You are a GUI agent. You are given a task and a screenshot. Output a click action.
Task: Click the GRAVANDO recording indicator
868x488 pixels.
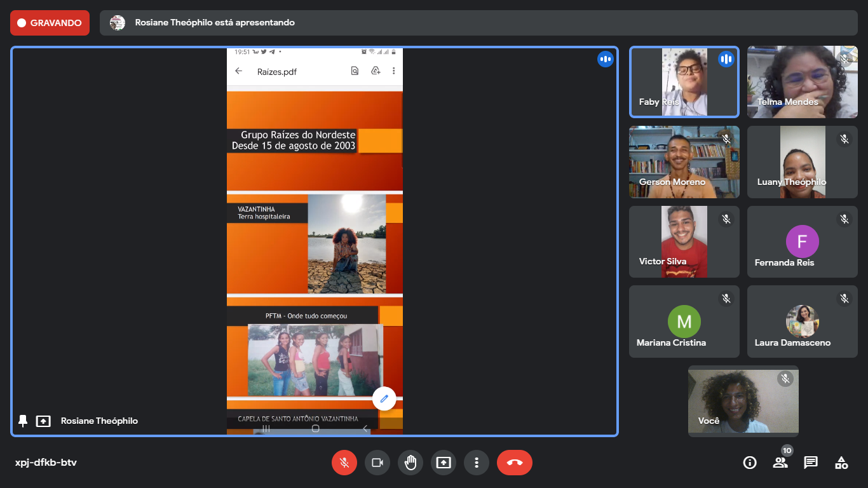tap(50, 23)
